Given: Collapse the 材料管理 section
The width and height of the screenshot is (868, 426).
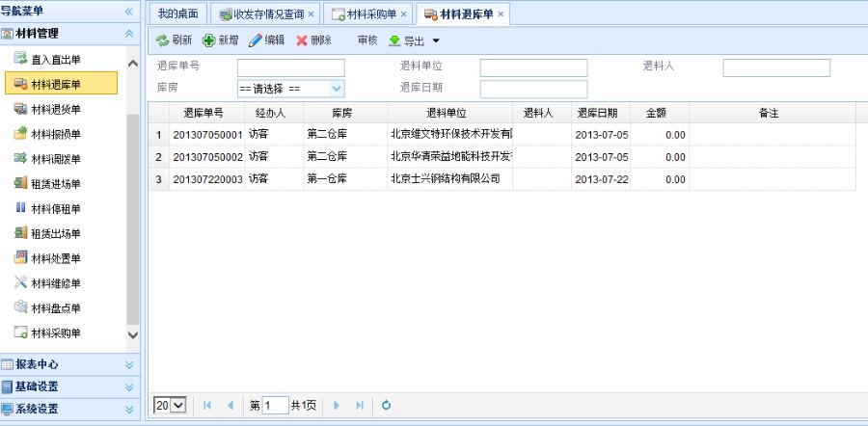Looking at the screenshot, I should 129,34.
